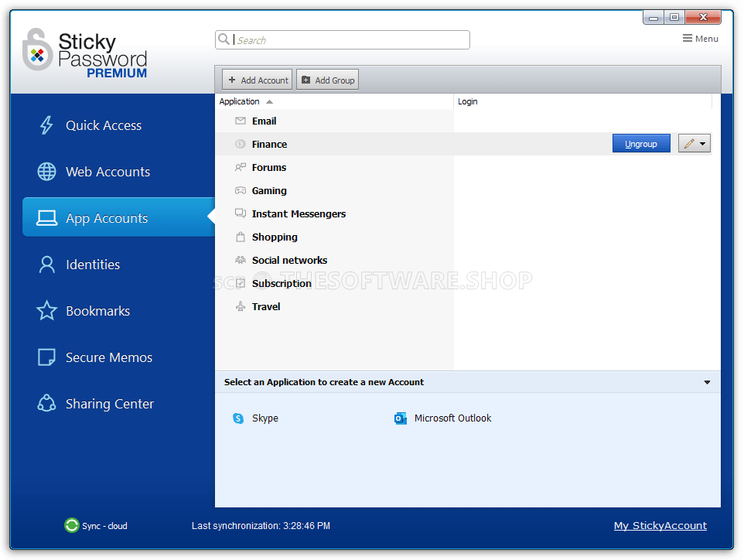The height and width of the screenshot is (560, 744).
Task: Click the Shopping group bag icon
Action: pyautogui.click(x=241, y=237)
